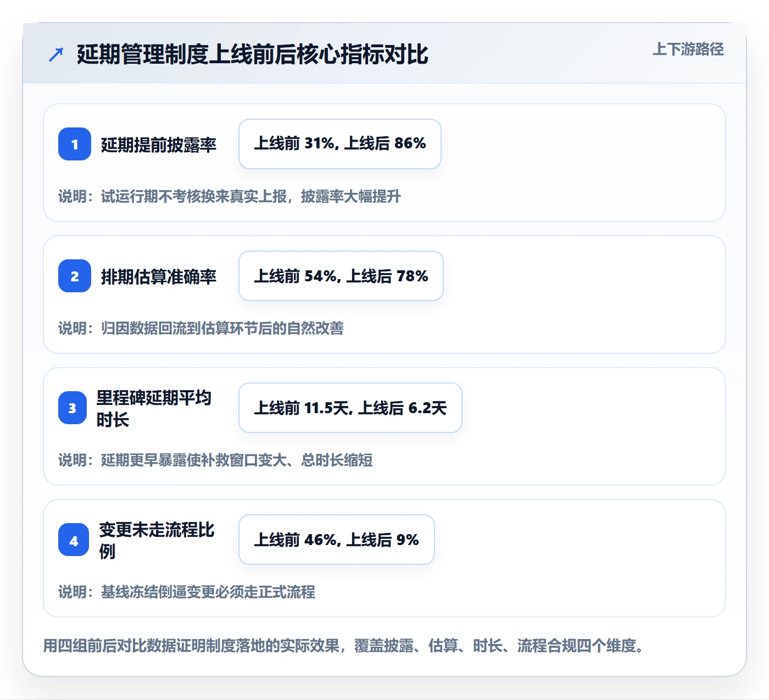
Task: Select number badge 3 for 里程碑延期平均时长
Action: 73,408
